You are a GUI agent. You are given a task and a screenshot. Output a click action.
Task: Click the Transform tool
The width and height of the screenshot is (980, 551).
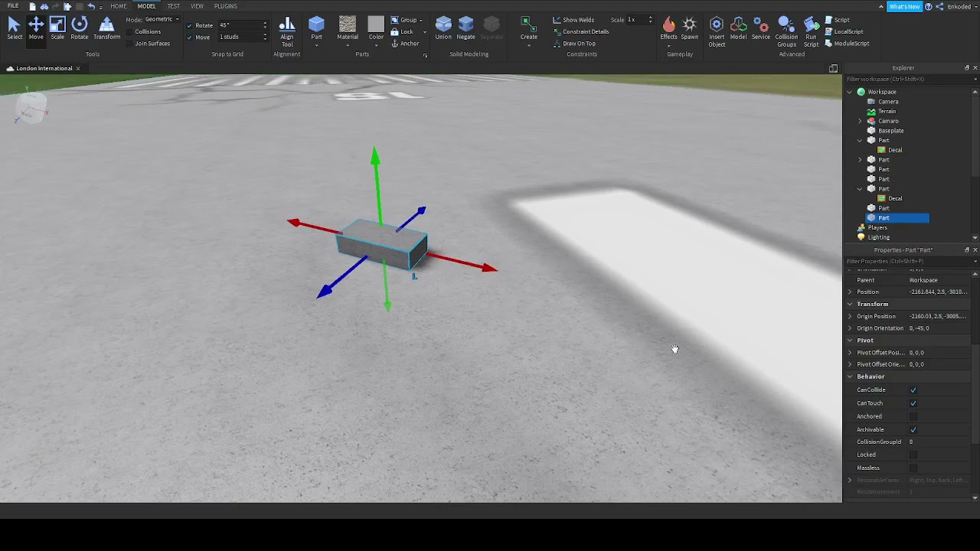(106, 28)
